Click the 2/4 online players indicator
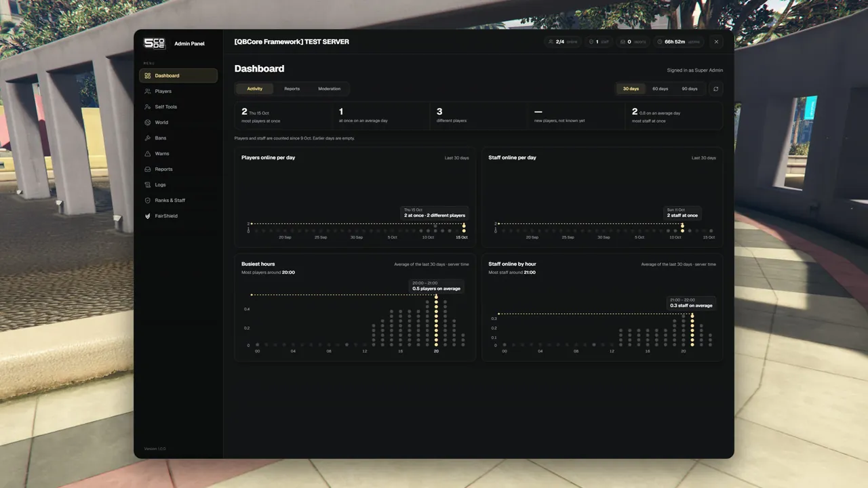This screenshot has height=488, width=868. coord(562,42)
